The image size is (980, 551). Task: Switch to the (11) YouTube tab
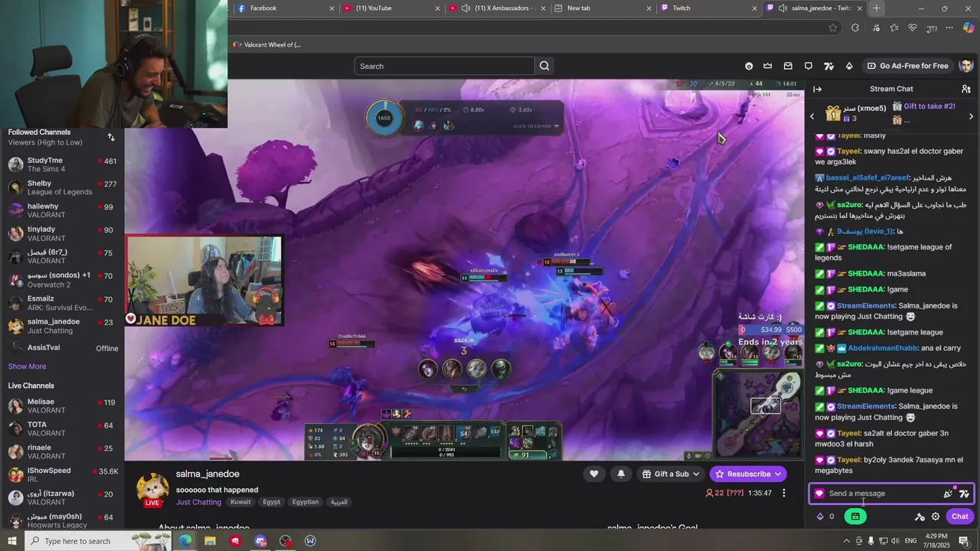391,8
